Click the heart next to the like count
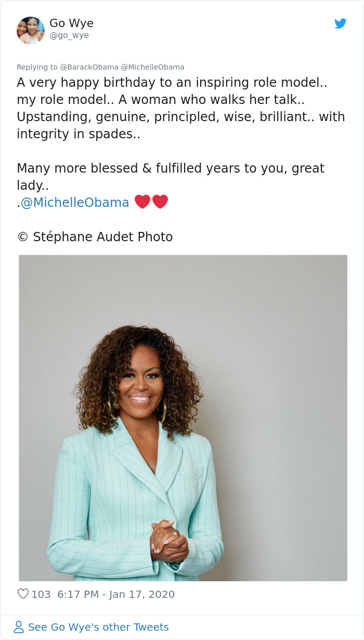The width and height of the screenshot is (364, 640). [x=23, y=594]
